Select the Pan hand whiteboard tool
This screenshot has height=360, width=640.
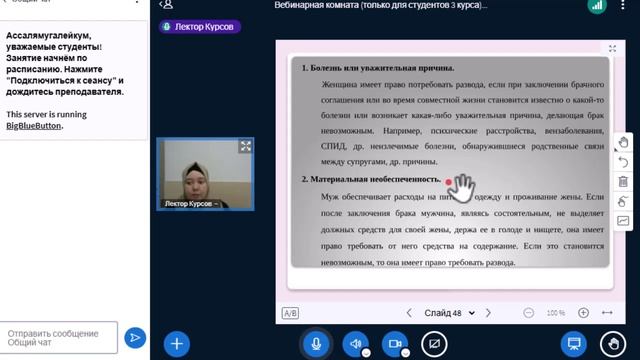click(623, 143)
